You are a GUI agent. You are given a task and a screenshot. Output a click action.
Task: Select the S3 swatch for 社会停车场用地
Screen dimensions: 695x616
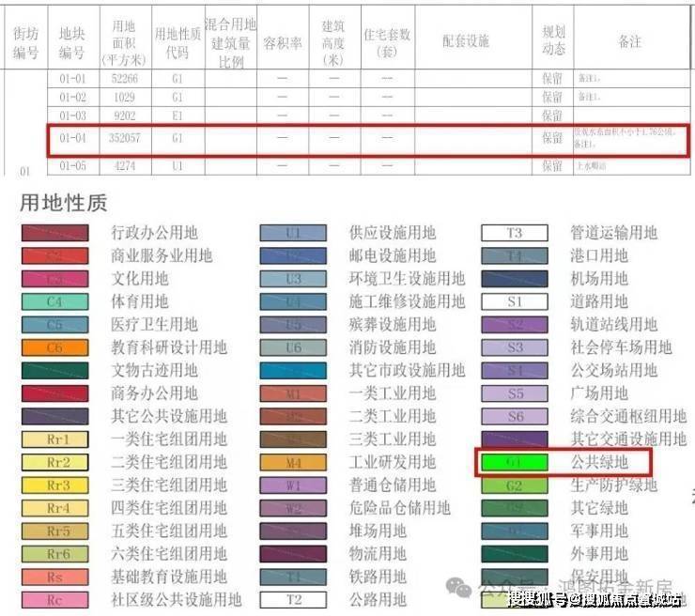click(x=515, y=347)
